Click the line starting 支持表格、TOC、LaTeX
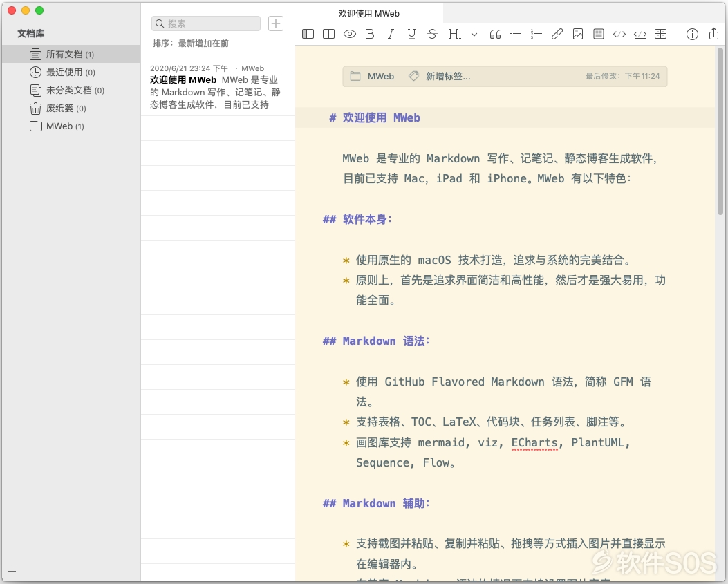Viewport: 728px width, 584px height. click(492, 422)
